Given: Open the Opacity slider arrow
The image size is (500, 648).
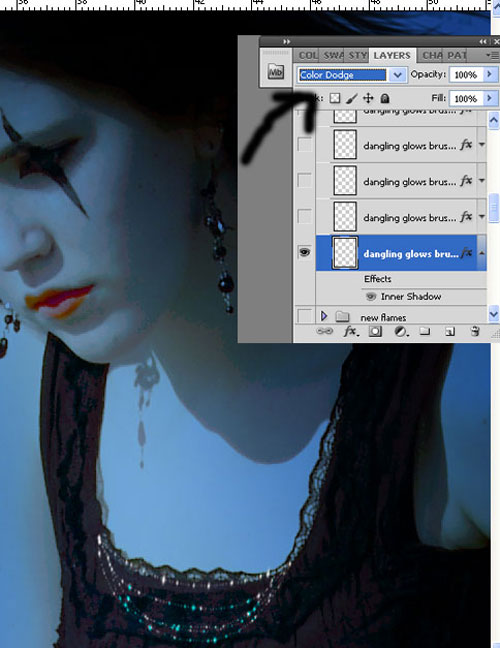Looking at the screenshot, I should click(x=490, y=74).
